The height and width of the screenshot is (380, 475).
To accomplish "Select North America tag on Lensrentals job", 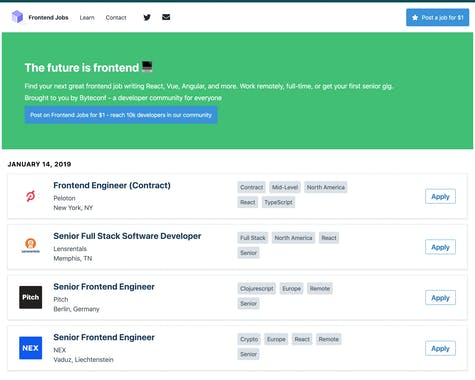I will pyautogui.click(x=293, y=238).
